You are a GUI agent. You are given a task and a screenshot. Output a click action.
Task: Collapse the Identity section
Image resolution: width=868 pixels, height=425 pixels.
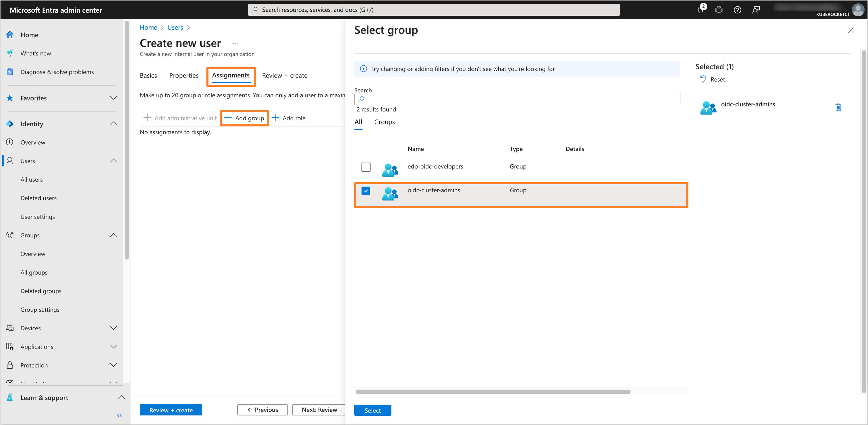(x=113, y=124)
